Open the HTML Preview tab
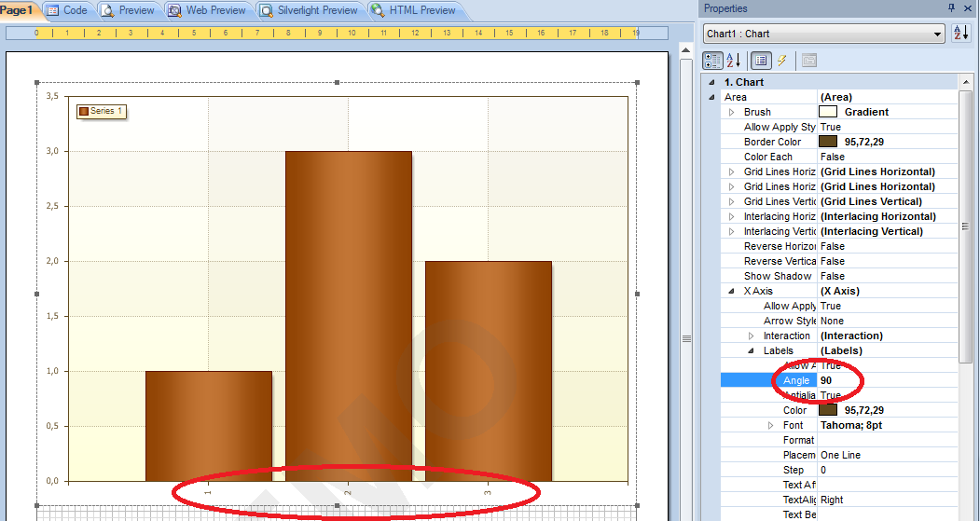Viewport: 980px width, 521px height. click(414, 10)
